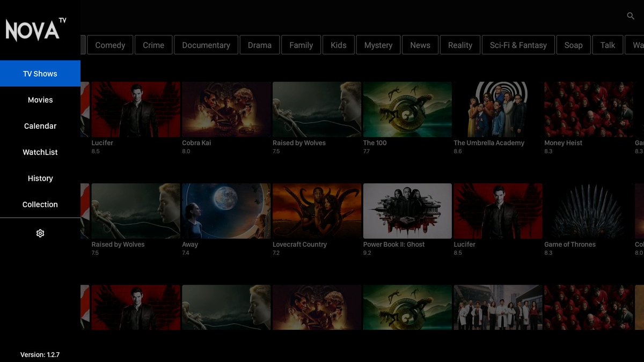Switch to the Crime category
The image size is (644, 362).
pos(153,45)
